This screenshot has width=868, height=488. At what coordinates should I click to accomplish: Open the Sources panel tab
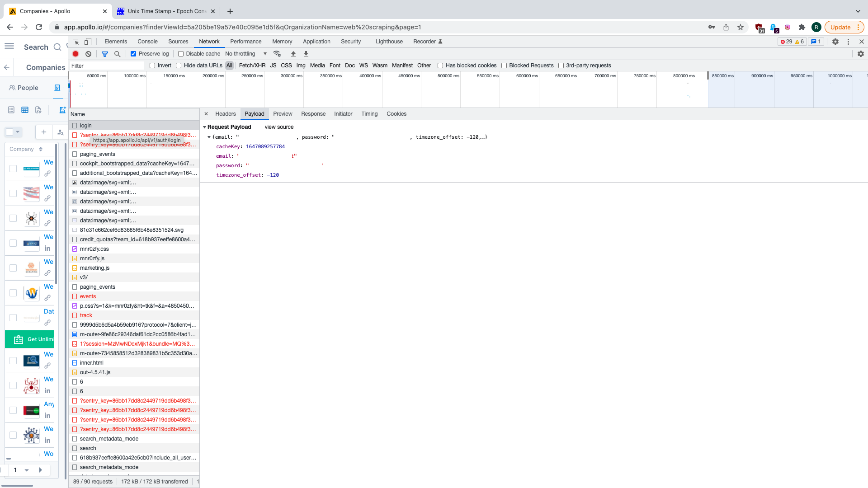coord(178,42)
